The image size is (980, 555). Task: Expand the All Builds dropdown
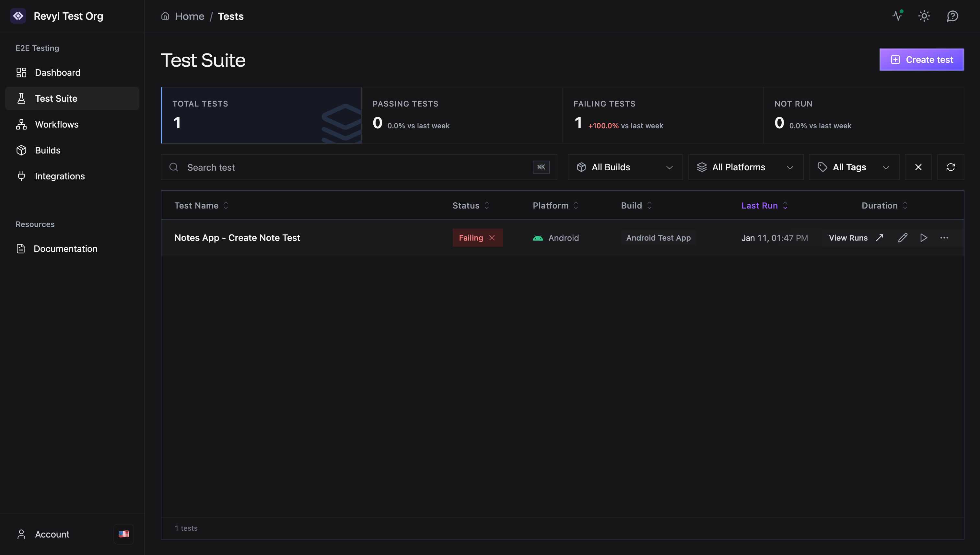625,167
